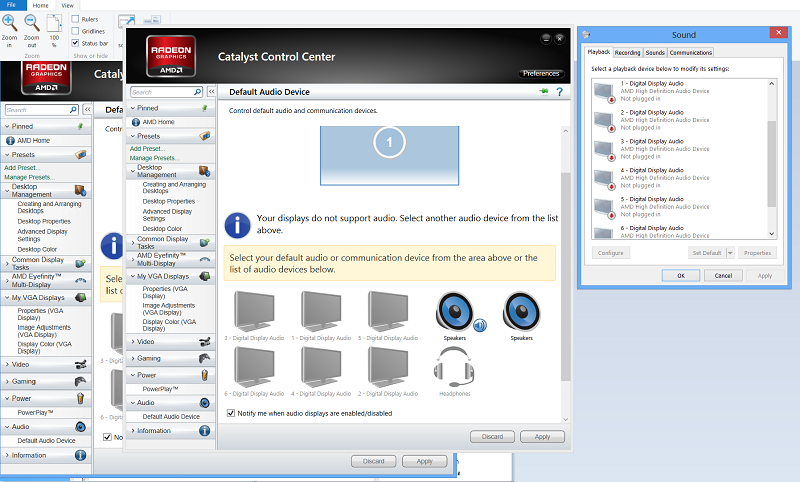Viewport: 800px width, 482px height.
Task: Open the Communications tab in Sound dialog
Action: pos(690,53)
